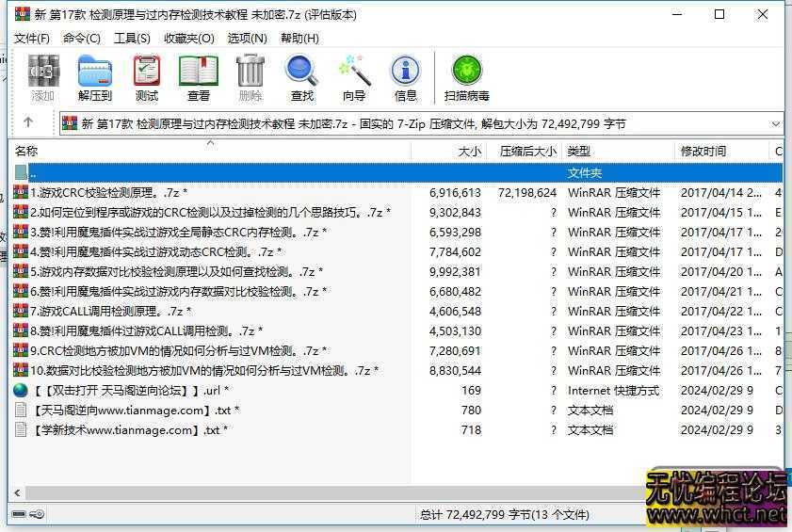The height and width of the screenshot is (532, 792).
Task: Select 7.游戏CALL调用检测原理.7z archive
Action: click(110, 311)
